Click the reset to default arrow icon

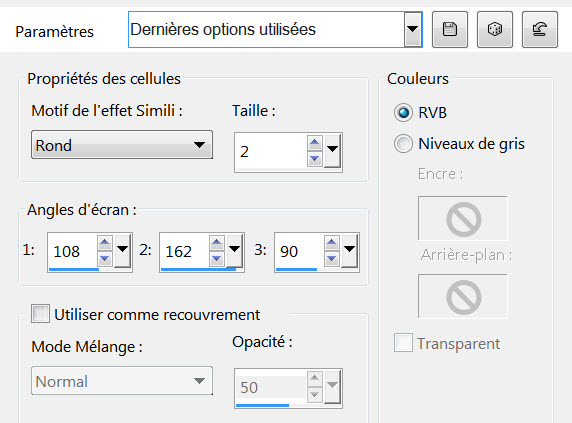pyautogui.click(x=540, y=30)
